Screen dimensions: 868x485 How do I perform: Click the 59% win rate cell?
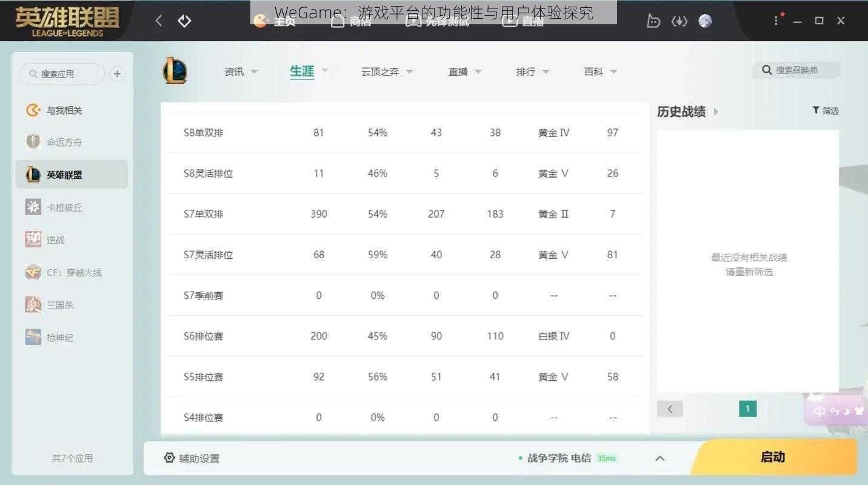(377, 255)
